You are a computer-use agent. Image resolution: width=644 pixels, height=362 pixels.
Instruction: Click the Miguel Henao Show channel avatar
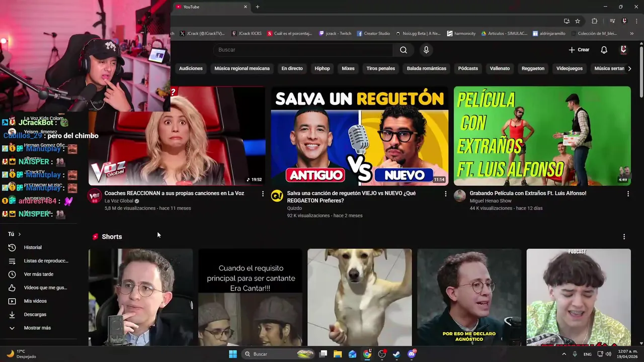(460, 196)
